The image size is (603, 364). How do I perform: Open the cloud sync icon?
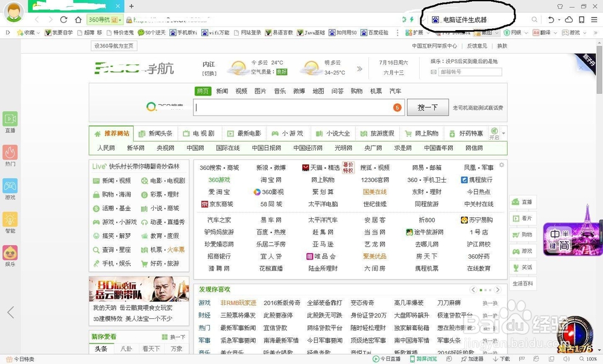pos(569,20)
